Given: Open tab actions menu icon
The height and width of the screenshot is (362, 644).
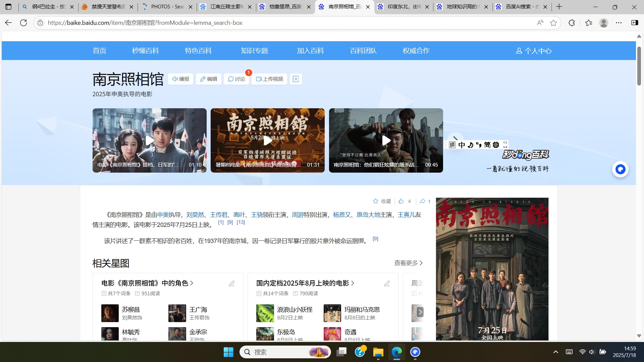Looking at the screenshot, I should tap(8, 7).
